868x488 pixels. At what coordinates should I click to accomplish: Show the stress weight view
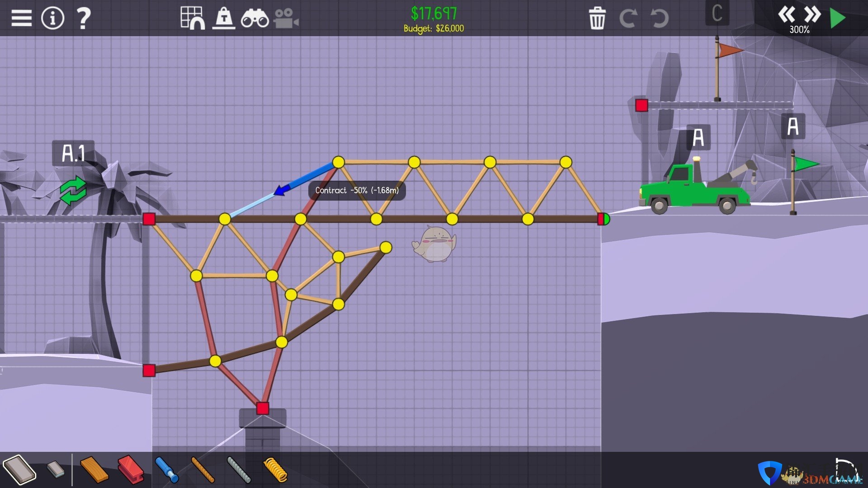click(224, 18)
